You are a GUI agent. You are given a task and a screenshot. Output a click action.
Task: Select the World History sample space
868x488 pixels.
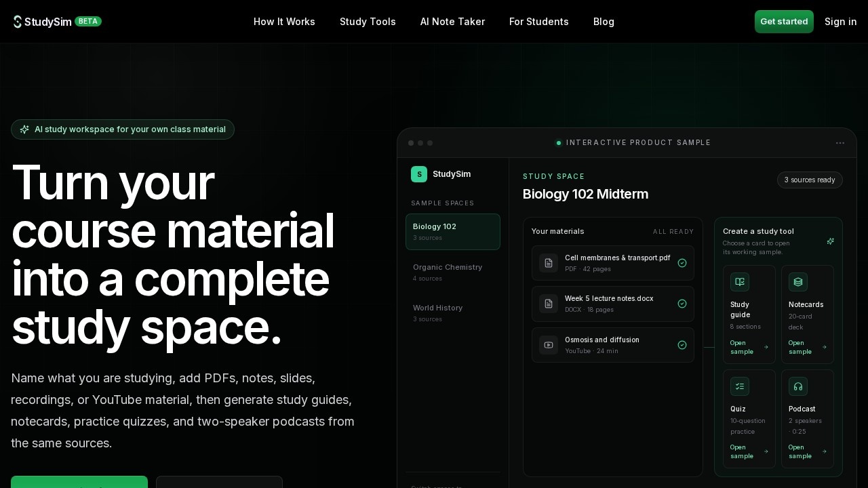coord(453,313)
